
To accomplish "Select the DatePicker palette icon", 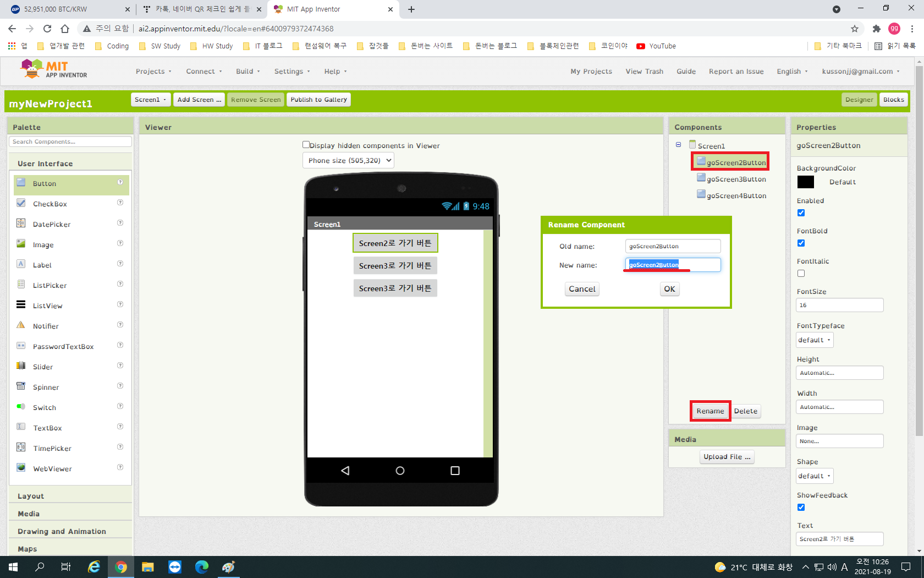I will 21,223.
